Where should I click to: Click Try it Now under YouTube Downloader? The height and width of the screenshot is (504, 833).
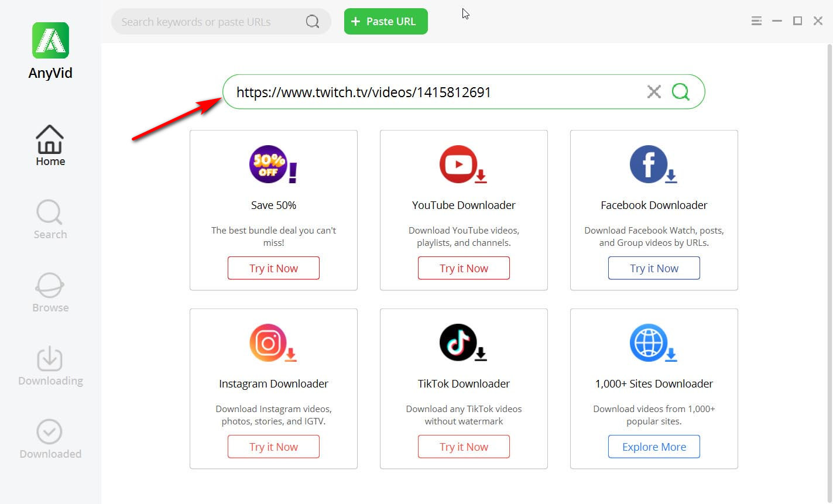pyautogui.click(x=464, y=268)
